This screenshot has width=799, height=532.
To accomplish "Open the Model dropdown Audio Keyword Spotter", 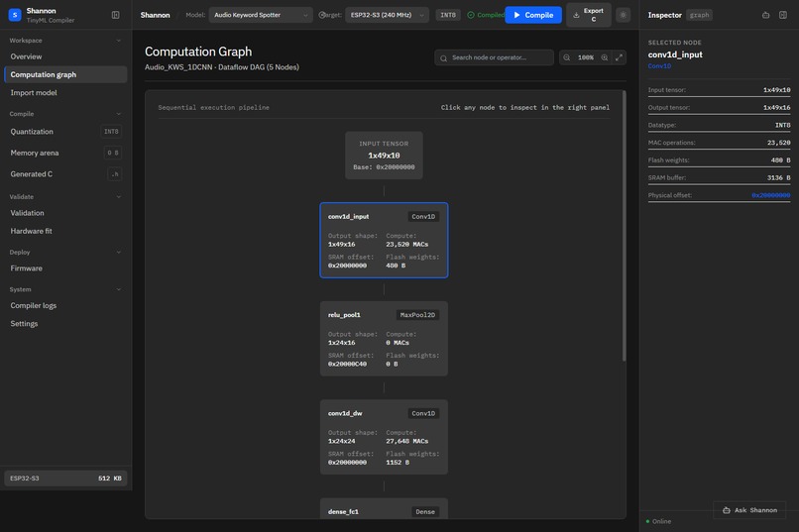I will (261, 15).
